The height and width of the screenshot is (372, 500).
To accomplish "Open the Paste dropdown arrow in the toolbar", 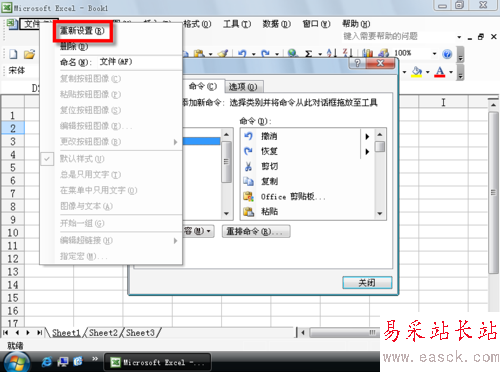I will click(210, 54).
